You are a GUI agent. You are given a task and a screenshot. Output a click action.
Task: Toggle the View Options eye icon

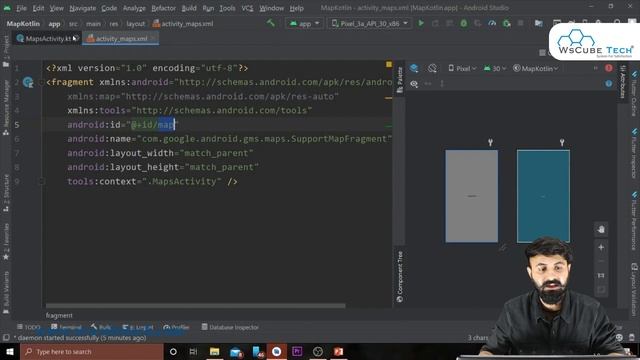tap(414, 84)
